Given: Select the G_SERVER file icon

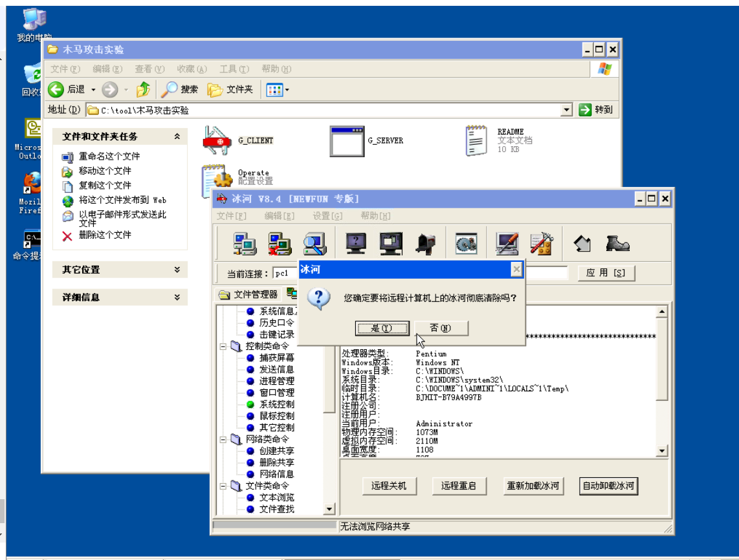Looking at the screenshot, I should [347, 141].
